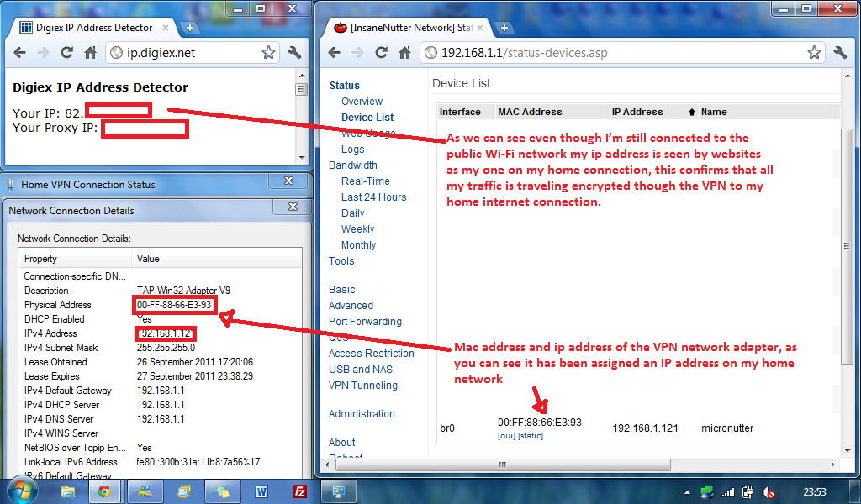The height and width of the screenshot is (504, 861).
Task: Reload the ip.digiex.net page
Action: (66, 53)
